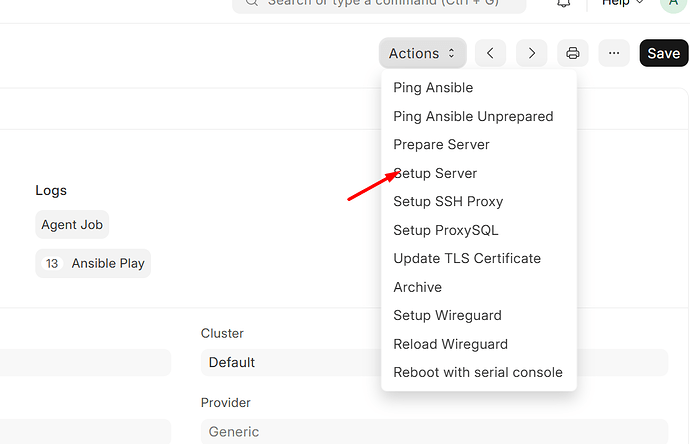The image size is (690, 444).
Task: Select Reboot with serial console
Action: (x=478, y=372)
